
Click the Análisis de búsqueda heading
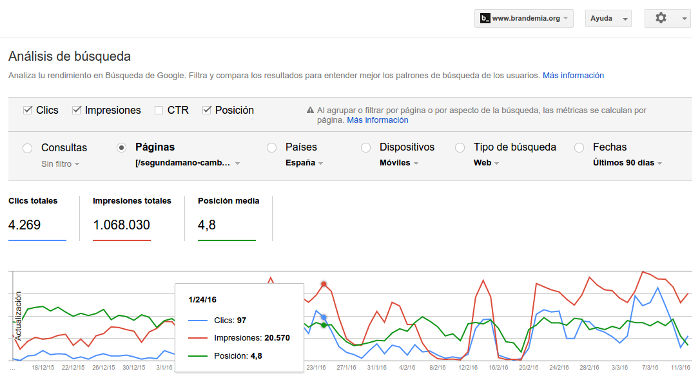click(70, 57)
